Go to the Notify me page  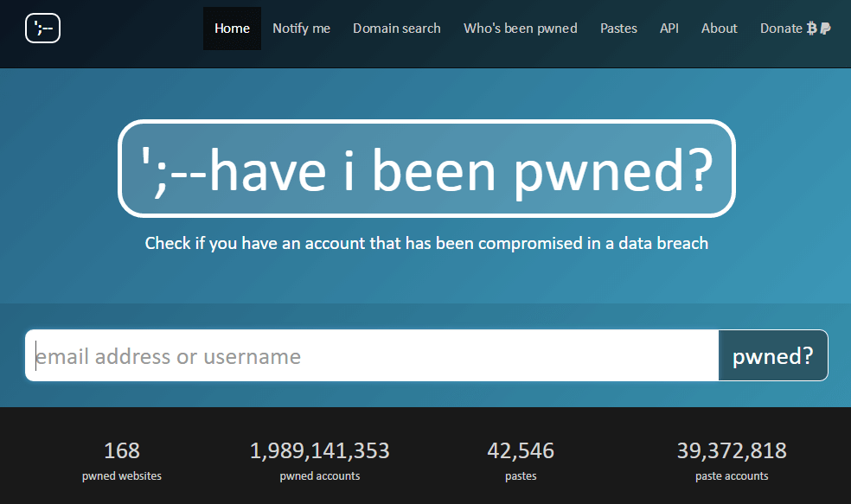(301, 29)
